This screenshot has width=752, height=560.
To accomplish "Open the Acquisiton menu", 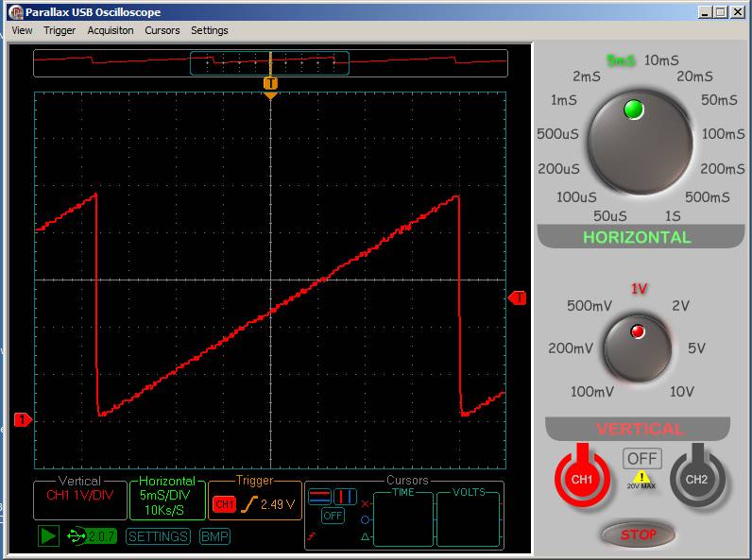I will 111,30.
